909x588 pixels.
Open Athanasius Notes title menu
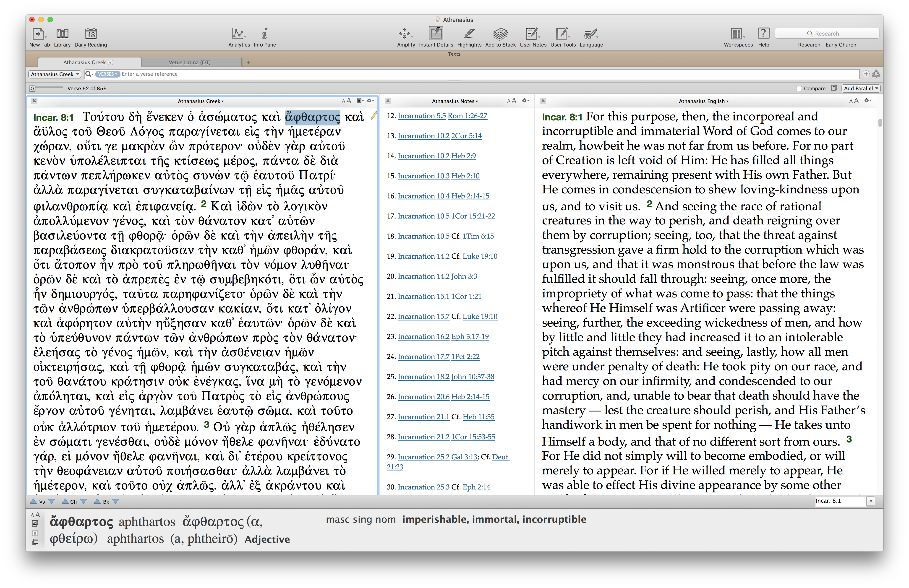click(455, 101)
